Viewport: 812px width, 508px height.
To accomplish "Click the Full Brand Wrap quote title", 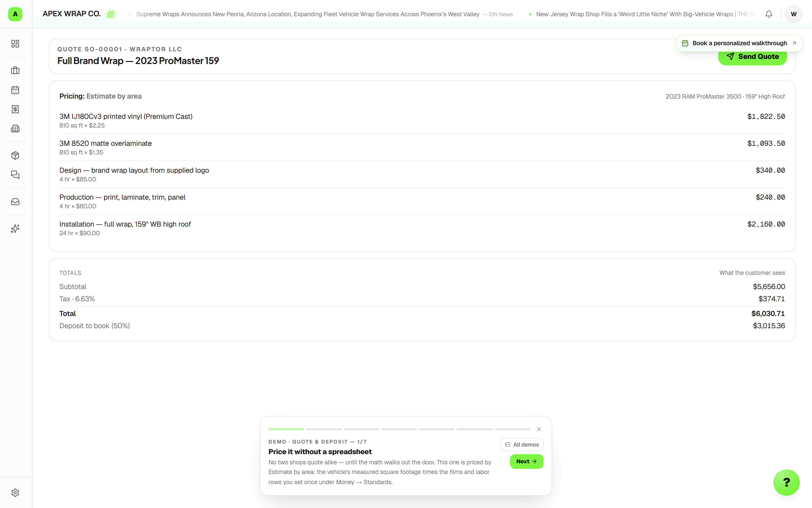I will click(138, 60).
